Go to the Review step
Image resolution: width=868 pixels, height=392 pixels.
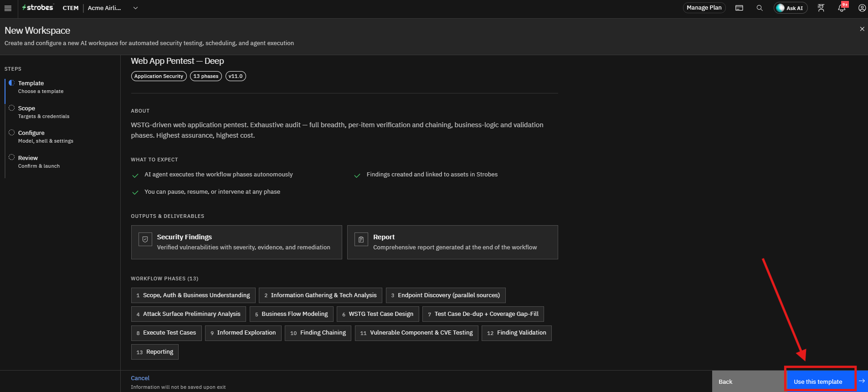tap(38, 162)
